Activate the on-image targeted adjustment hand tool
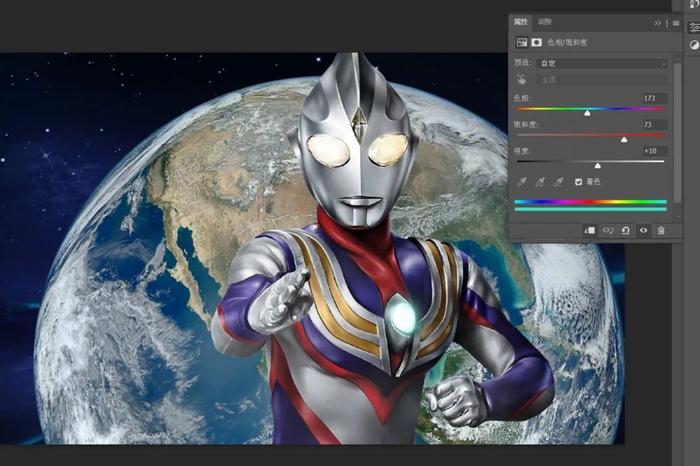Viewport: 700px width, 466px height. tap(521, 80)
